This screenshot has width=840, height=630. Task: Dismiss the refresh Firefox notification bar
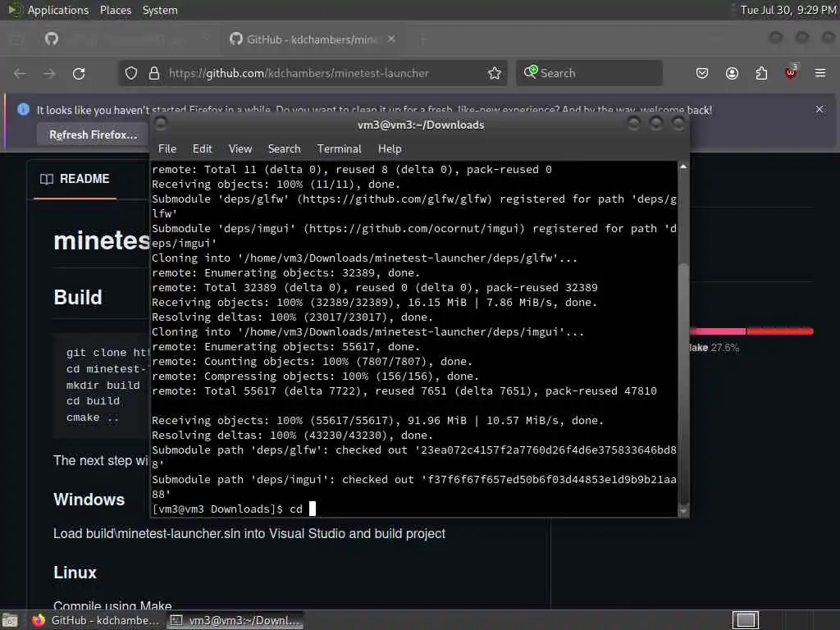819,109
